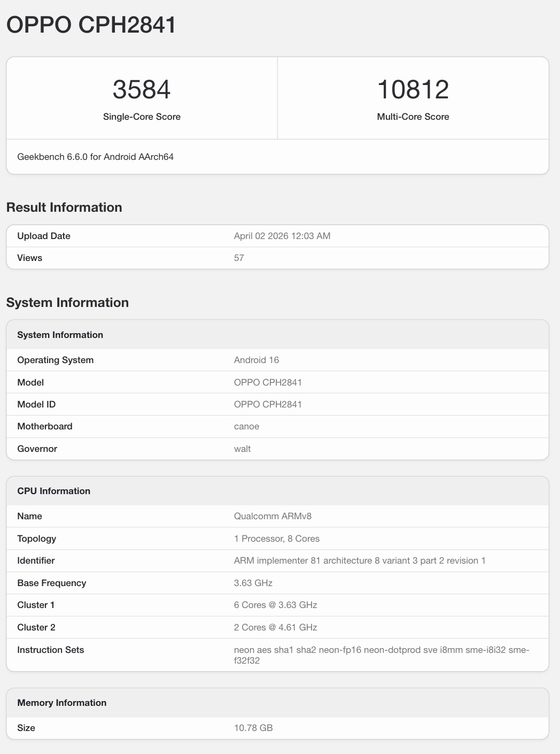
Task: Click the Android 16 operating system value
Action: coord(256,360)
